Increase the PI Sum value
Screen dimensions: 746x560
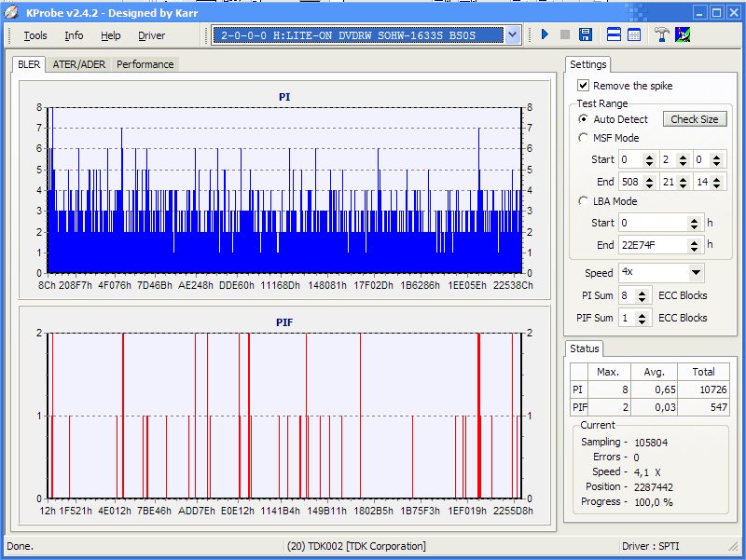click(x=642, y=293)
